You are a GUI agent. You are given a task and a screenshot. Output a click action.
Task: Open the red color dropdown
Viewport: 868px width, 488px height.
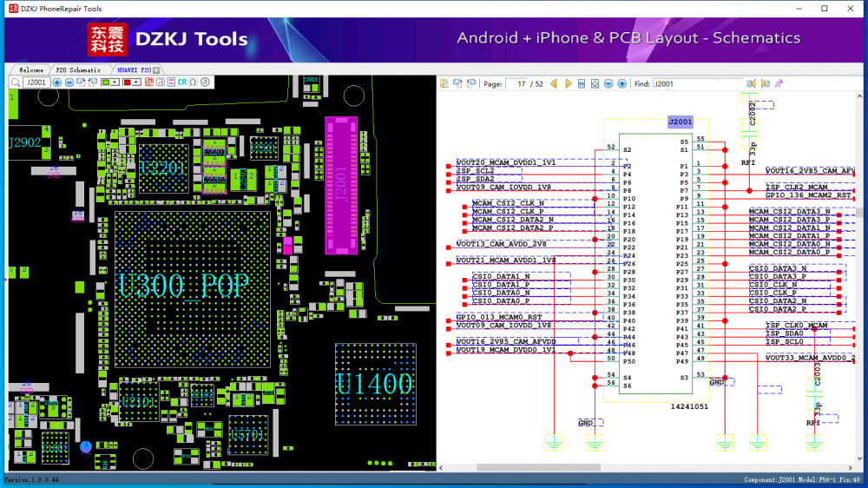pyautogui.click(x=136, y=82)
